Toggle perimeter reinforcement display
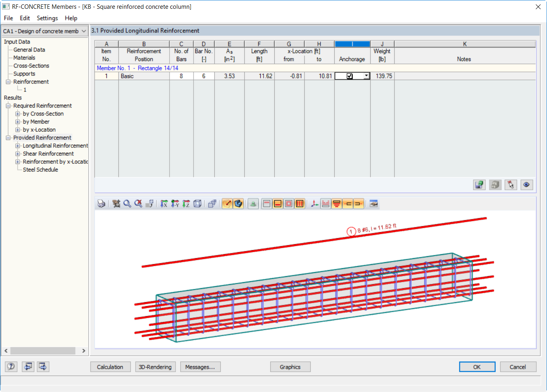547x392 pixels. [x=289, y=204]
